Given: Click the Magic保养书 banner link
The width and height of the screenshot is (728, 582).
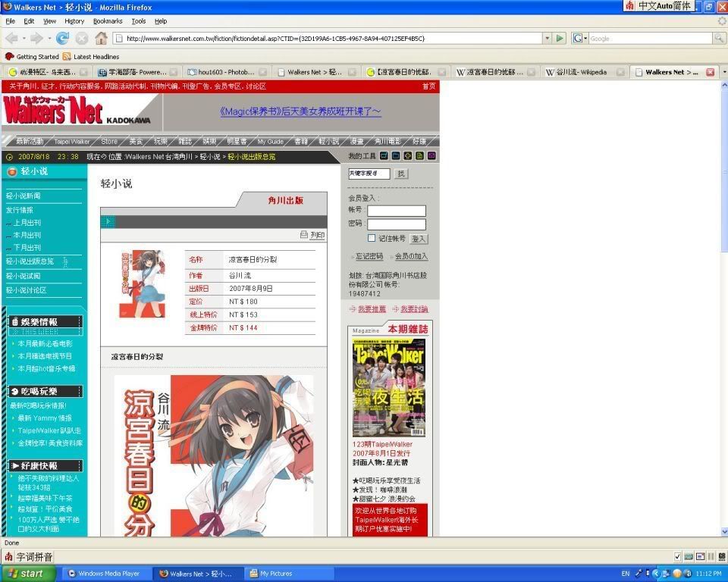Looking at the screenshot, I should point(300,111).
